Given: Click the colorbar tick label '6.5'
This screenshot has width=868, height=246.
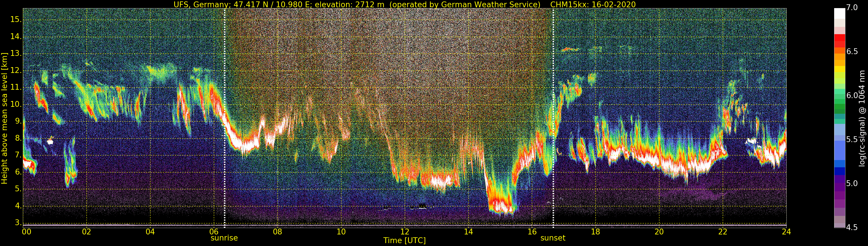Looking at the screenshot, I should tap(852, 52).
